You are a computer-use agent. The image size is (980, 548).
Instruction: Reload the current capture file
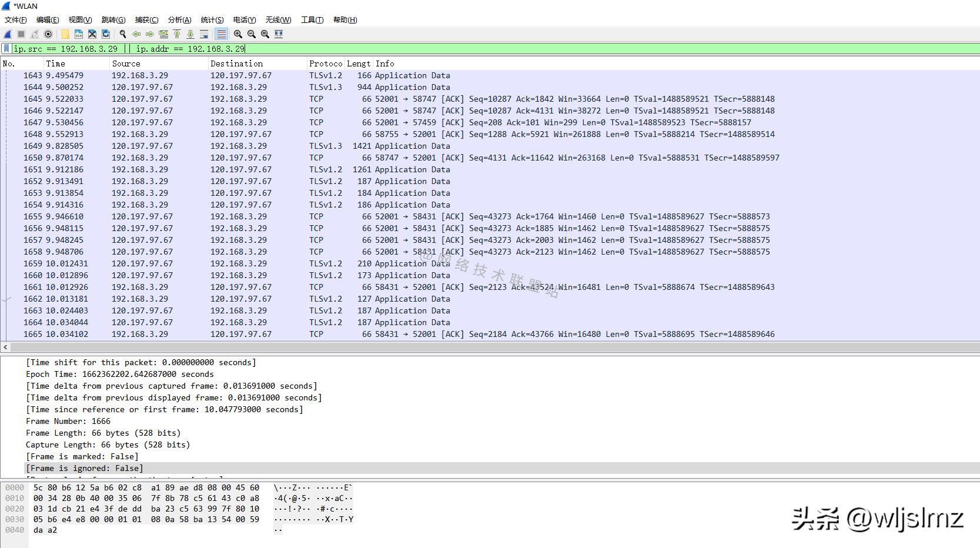click(x=106, y=34)
